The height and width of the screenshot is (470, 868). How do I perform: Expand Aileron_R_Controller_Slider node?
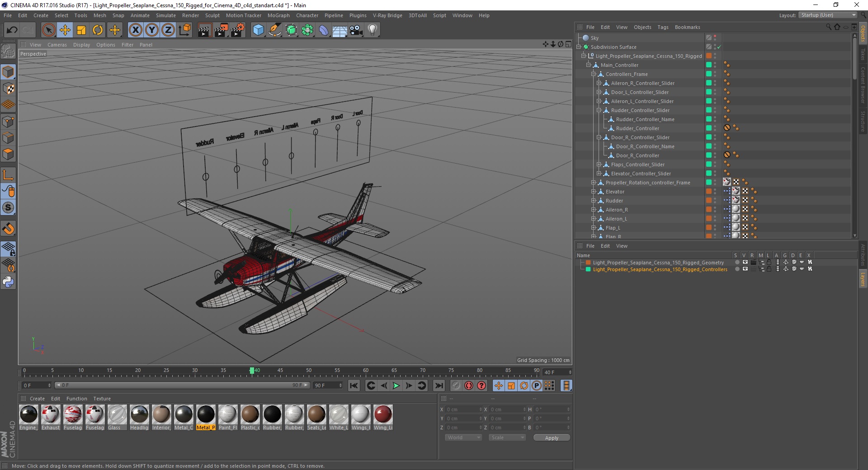(x=599, y=83)
